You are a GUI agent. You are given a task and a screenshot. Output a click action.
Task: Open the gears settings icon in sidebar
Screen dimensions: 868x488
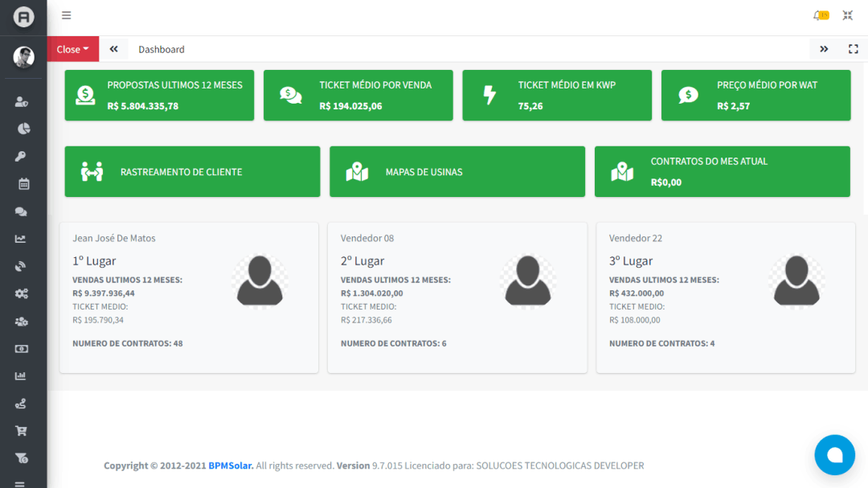pyautogui.click(x=22, y=293)
